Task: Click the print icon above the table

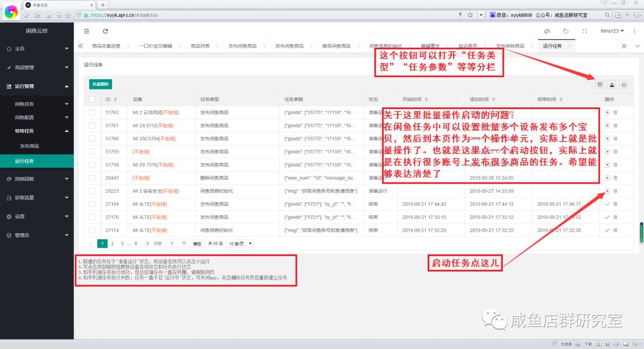Action: (624, 85)
